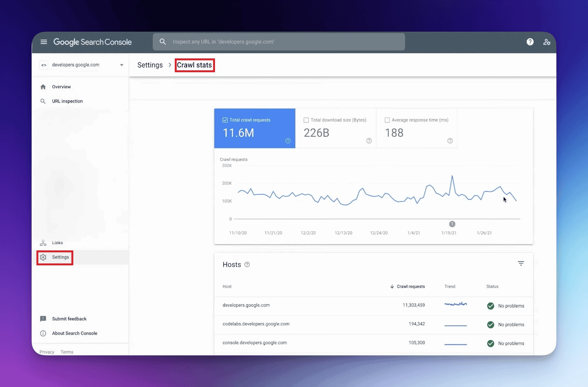This screenshot has width=588, height=387.
Task: Uncheck the Total crawl requests checkbox
Action: click(x=225, y=120)
